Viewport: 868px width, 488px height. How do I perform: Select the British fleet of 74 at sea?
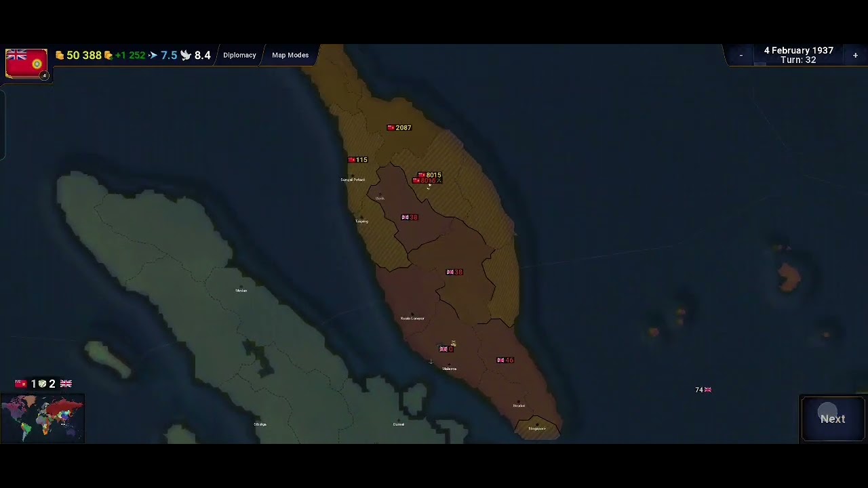coord(703,390)
